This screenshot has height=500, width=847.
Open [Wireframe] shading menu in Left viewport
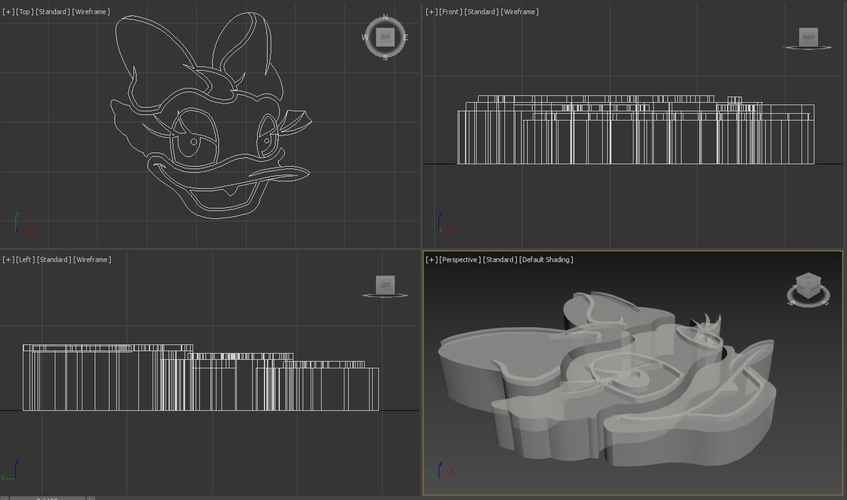click(92, 259)
